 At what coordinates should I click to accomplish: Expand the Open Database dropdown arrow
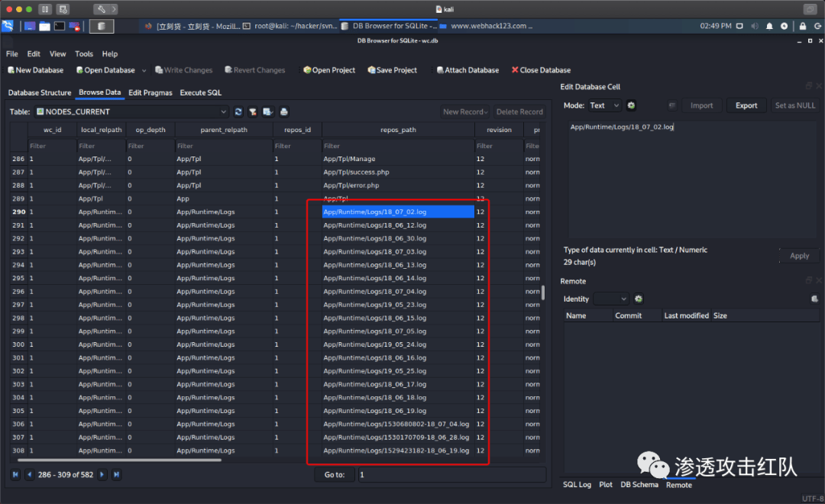(x=144, y=70)
